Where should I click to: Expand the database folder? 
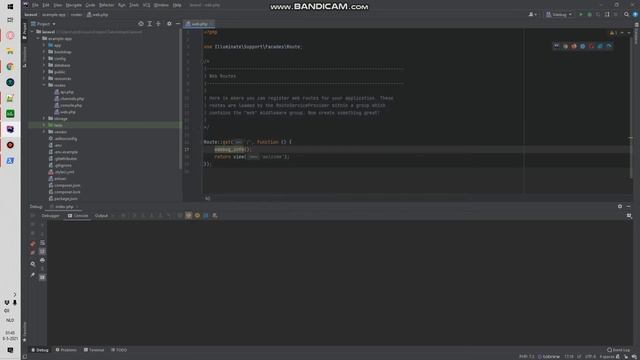tap(44, 65)
